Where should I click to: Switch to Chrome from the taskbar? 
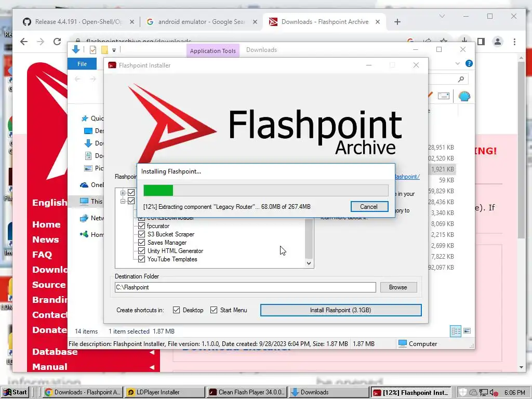83,392
